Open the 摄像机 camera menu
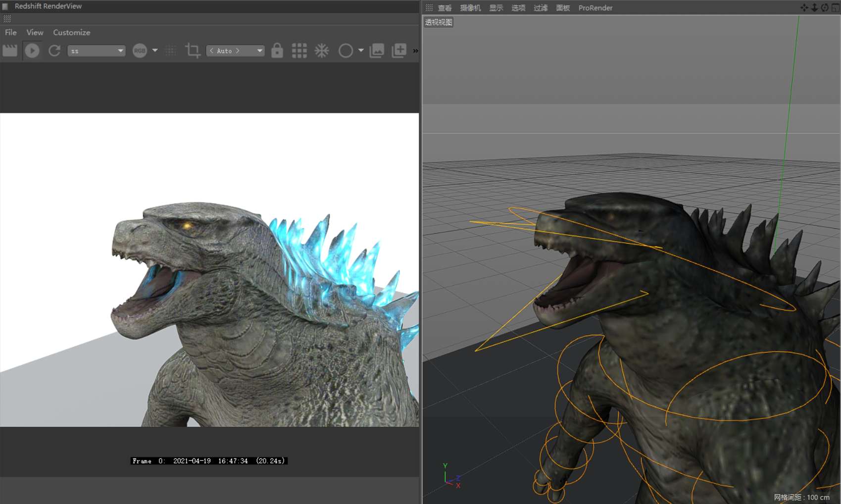 pyautogui.click(x=470, y=8)
